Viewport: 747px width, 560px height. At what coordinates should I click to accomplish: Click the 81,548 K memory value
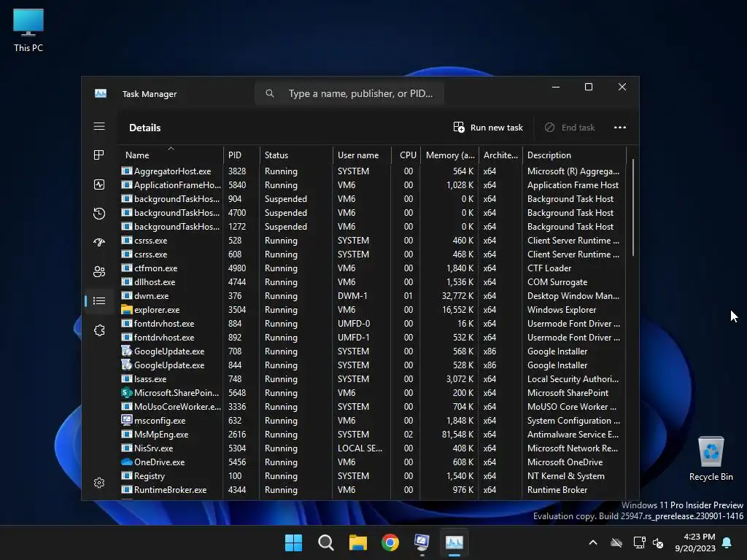click(x=457, y=435)
